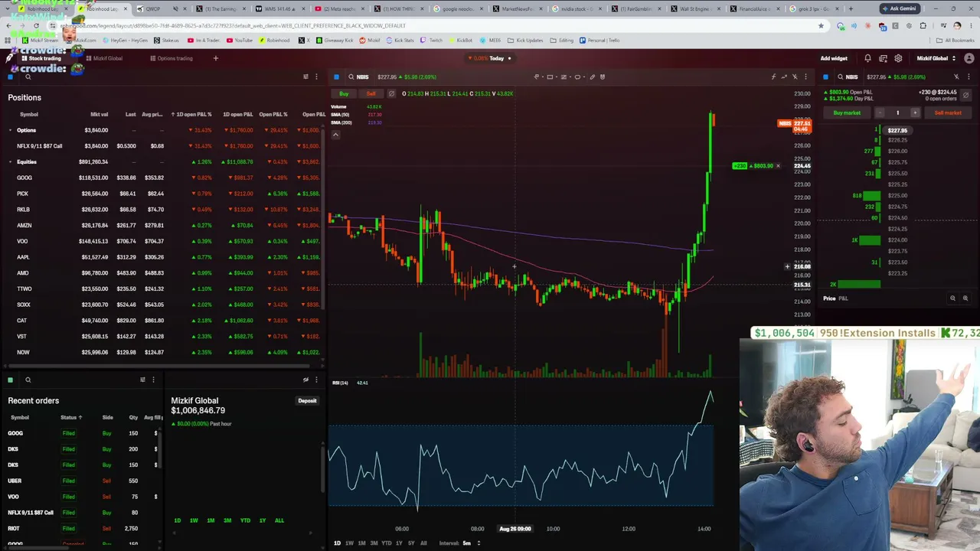Open the account value widget three-dot menu

tap(316, 380)
